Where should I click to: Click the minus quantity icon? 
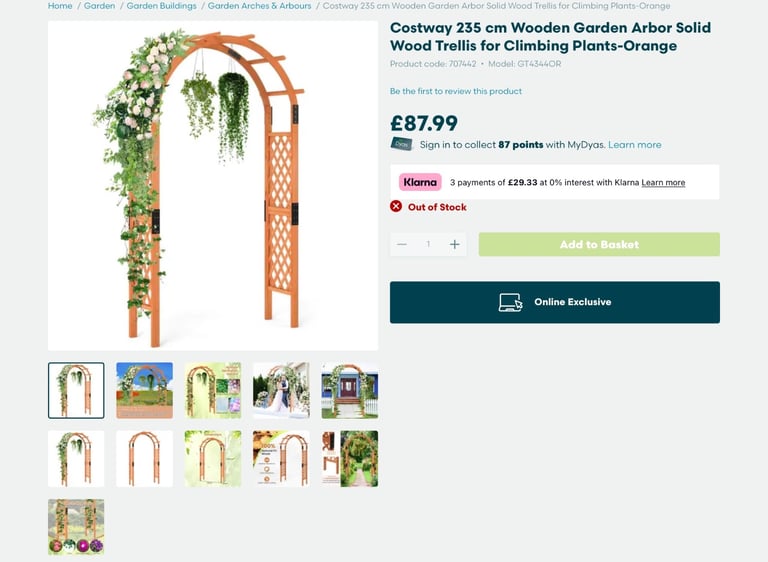click(402, 244)
